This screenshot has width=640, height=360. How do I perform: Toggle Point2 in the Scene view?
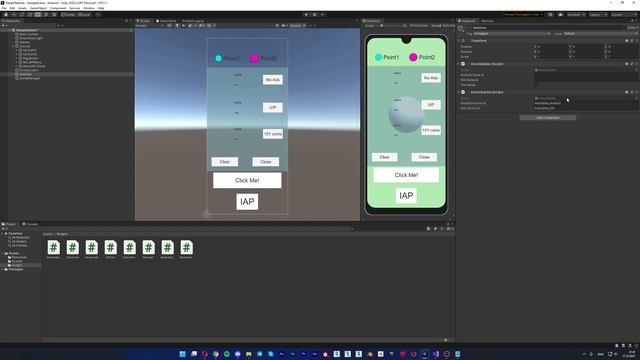pos(264,58)
